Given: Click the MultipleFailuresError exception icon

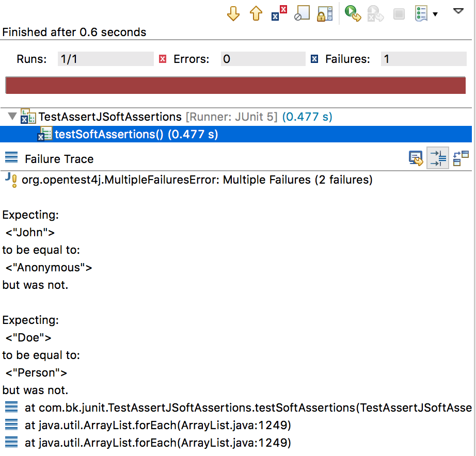Looking at the screenshot, I should coord(10,180).
